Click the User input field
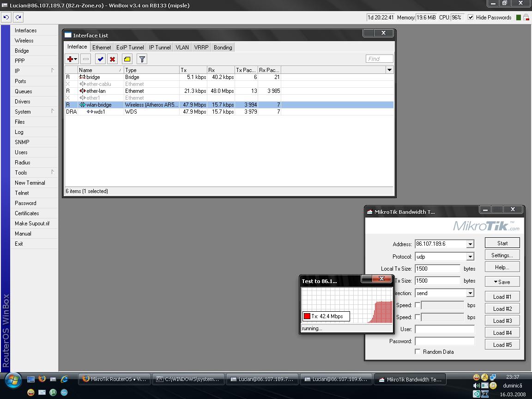Viewport: 532px width, 399px height. click(444, 329)
